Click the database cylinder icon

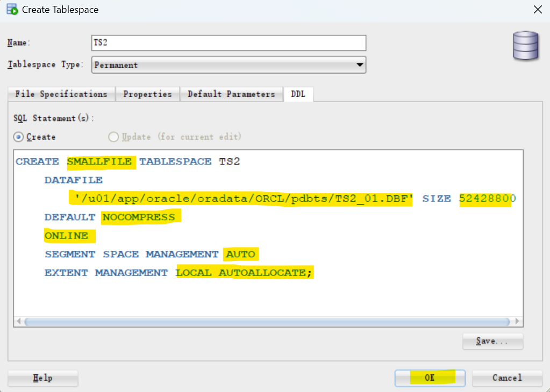(x=525, y=46)
